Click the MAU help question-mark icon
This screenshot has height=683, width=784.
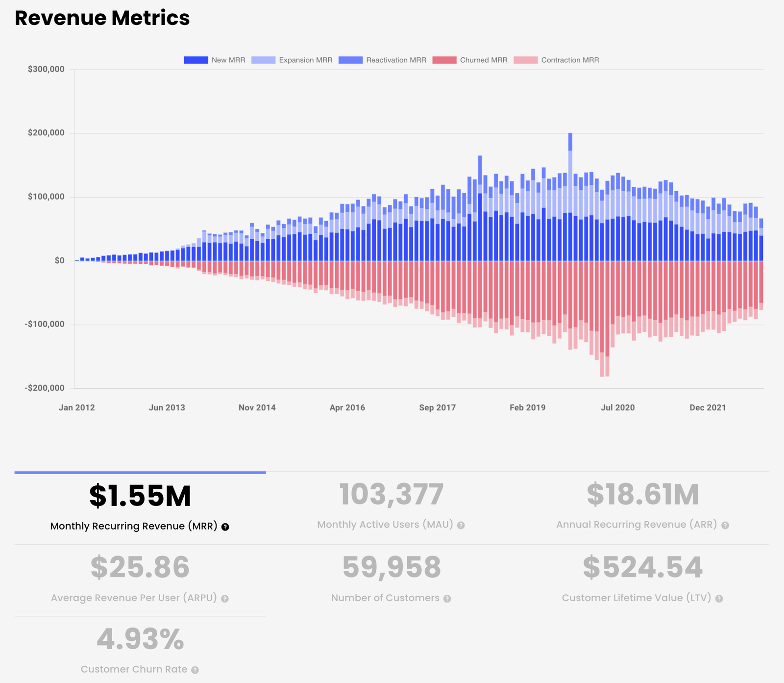coord(461,526)
